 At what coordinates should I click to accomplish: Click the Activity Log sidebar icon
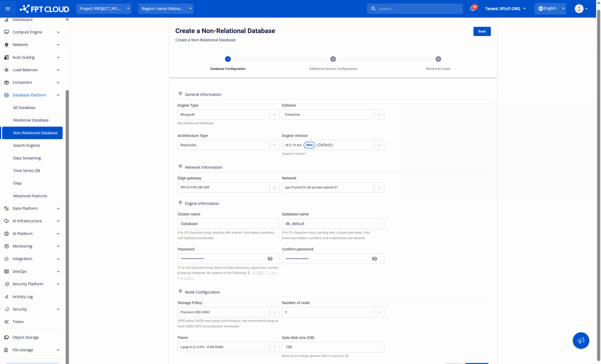tap(7, 297)
